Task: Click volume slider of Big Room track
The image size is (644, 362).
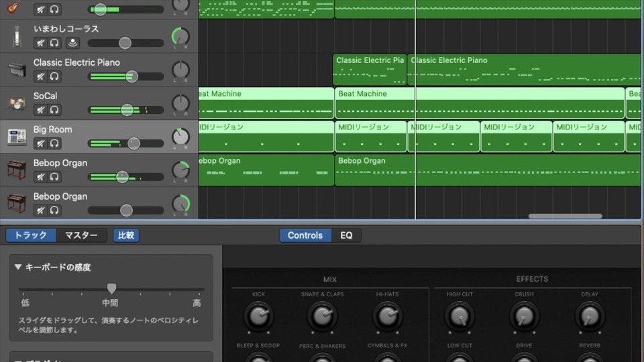Action: coord(133,143)
